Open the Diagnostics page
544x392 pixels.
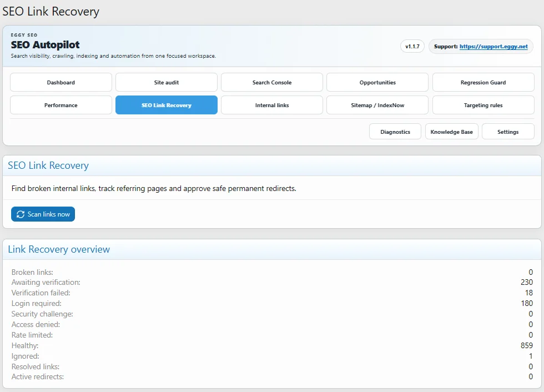pos(395,132)
